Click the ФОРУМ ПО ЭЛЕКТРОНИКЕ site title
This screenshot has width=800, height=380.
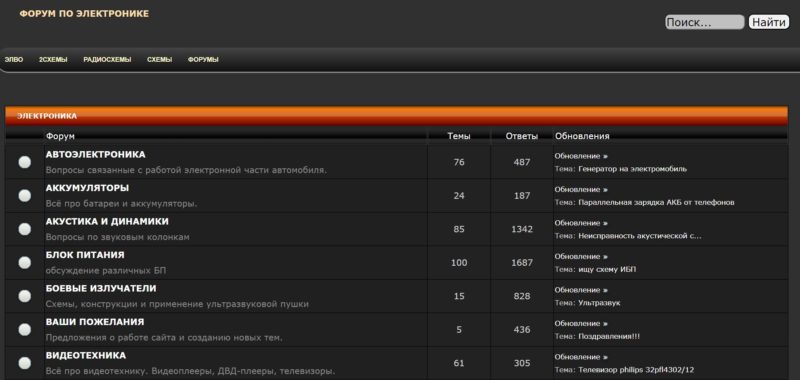[84, 14]
